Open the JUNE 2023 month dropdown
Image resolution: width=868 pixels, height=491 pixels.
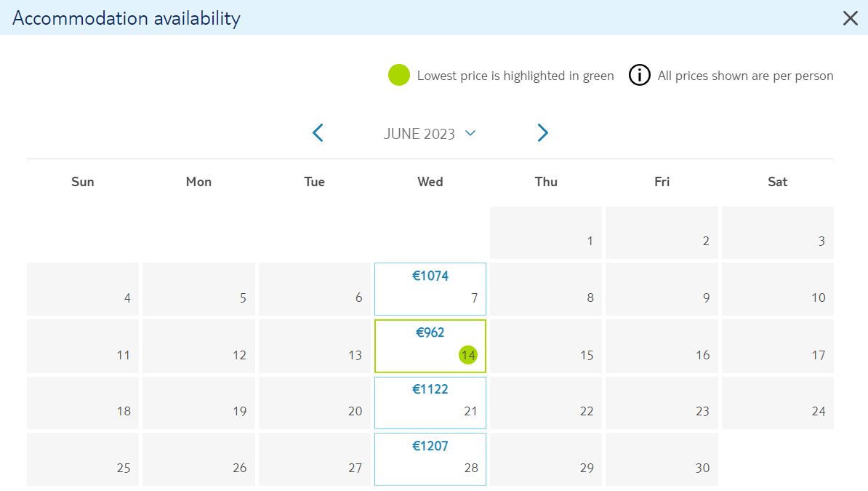pos(430,134)
